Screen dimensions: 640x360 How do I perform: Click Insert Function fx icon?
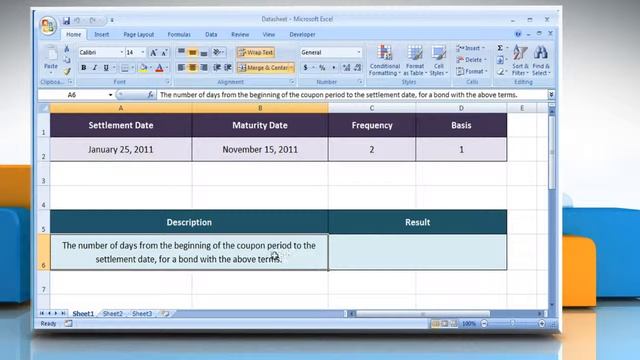click(150, 95)
